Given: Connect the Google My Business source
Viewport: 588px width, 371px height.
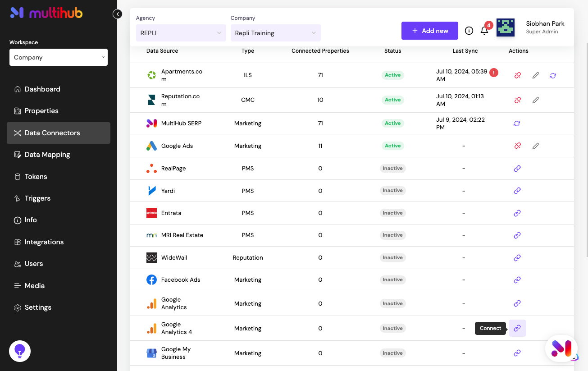Looking at the screenshot, I should coord(517,353).
